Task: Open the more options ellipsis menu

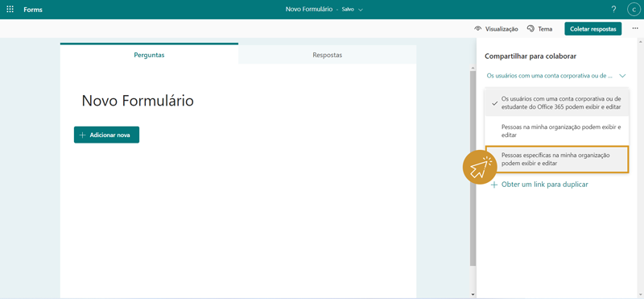Action: (x=635, y=28)
